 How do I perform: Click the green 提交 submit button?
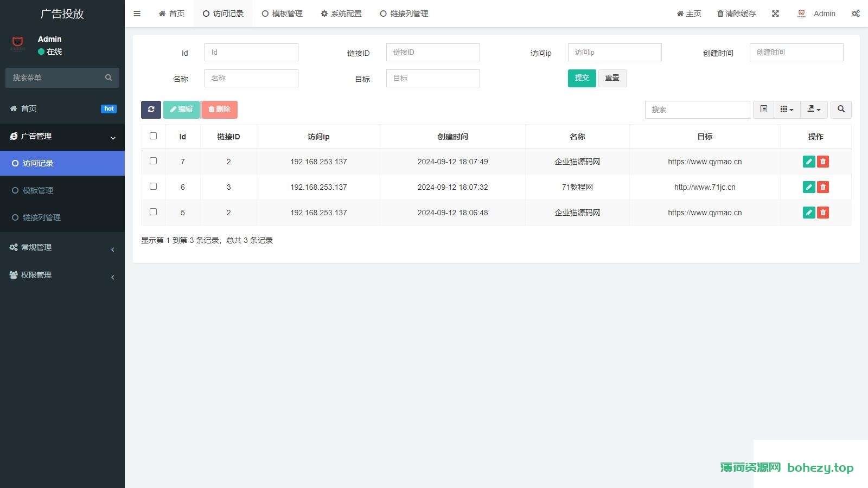(x=582, y=78)
